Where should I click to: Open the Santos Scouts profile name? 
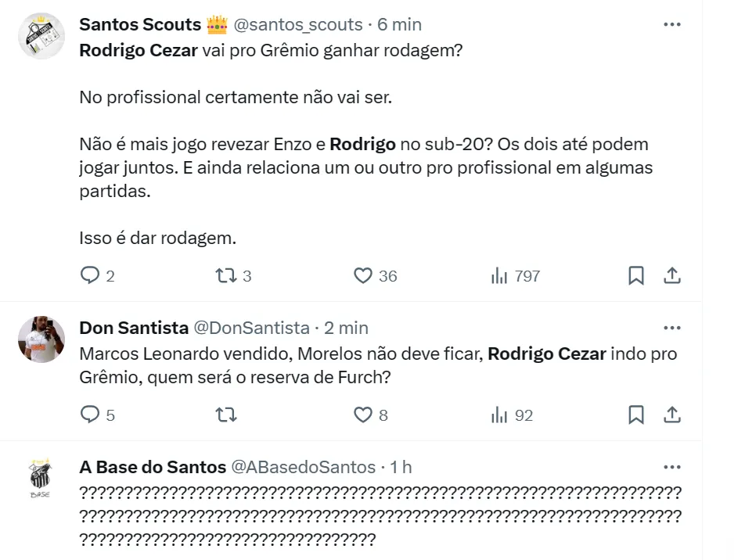(x=140, y=24)
